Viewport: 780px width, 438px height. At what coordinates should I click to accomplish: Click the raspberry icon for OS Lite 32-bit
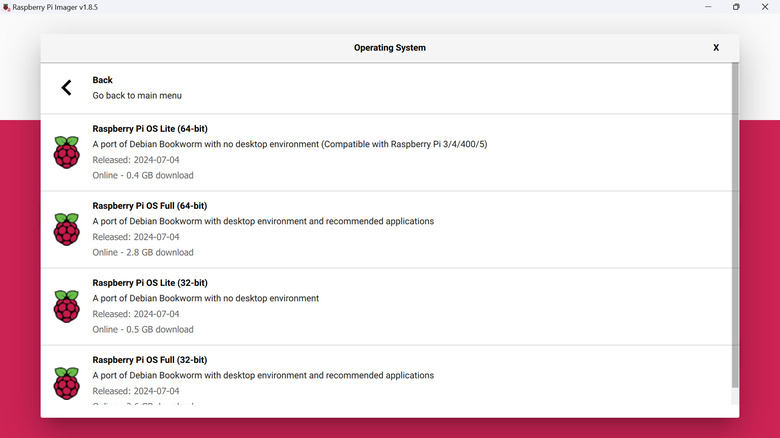(66, 306)
